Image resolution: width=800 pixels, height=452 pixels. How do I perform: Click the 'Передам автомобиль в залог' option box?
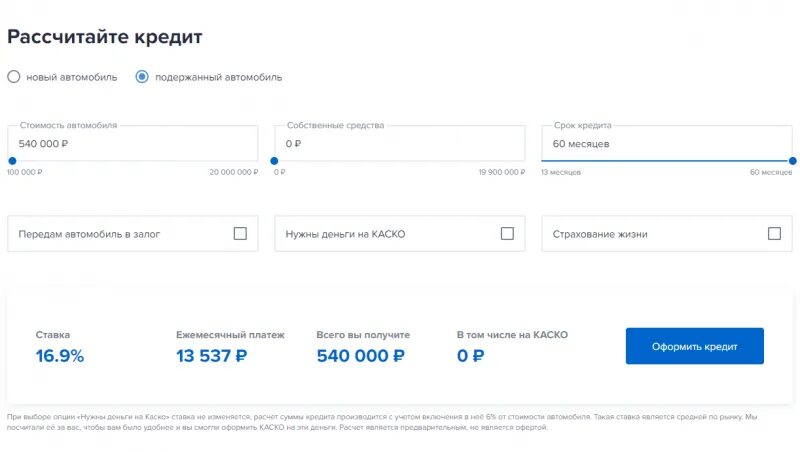(133, 234)
